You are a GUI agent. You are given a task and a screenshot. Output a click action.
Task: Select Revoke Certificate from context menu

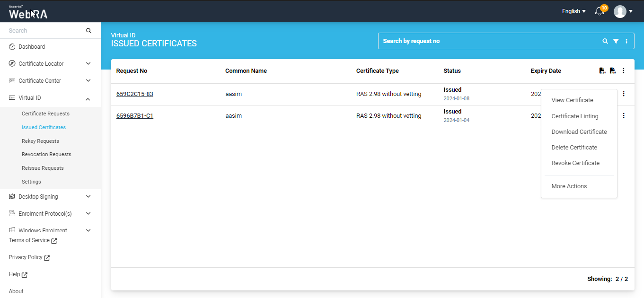575,163
